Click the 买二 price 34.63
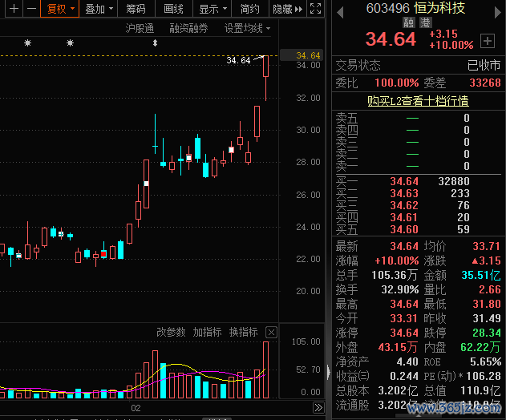This screenshot has width=506, height=420. (x=404, y=193)
